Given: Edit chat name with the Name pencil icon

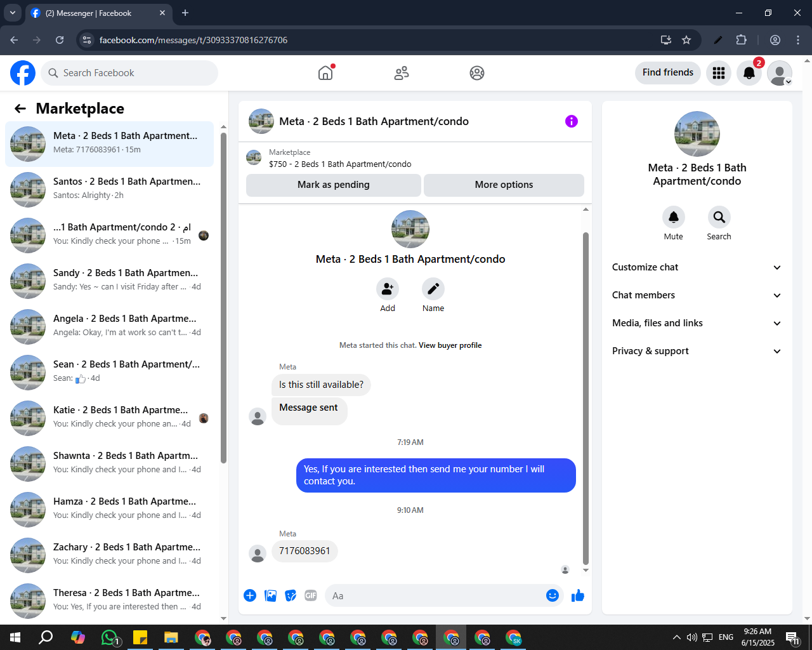Looking at the screenshot, I should pyautogui.click(x=433, y=289).
